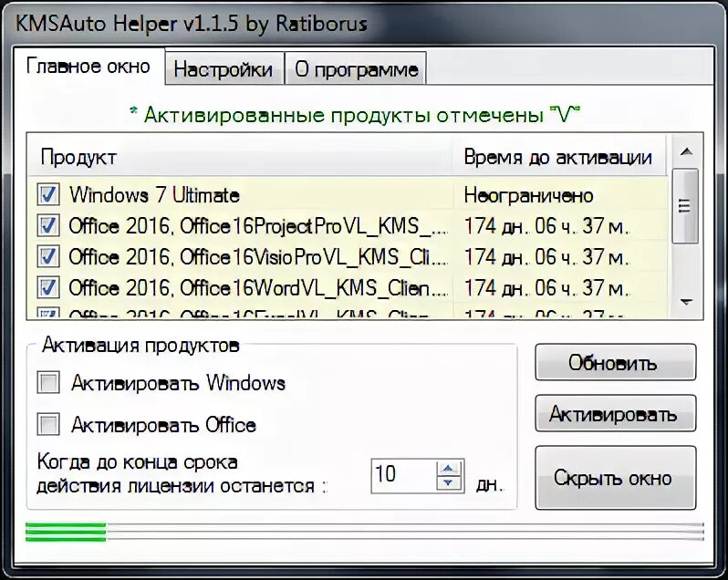
Task: Click the days input field showing 10
Action: [x=404, y=476]
